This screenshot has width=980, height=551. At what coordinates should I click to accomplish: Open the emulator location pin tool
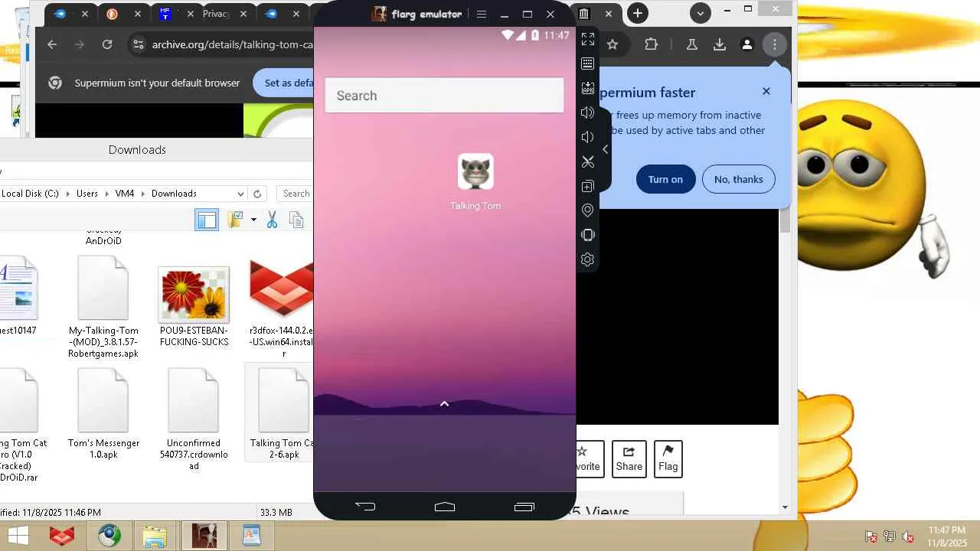[x=588, y=210]
